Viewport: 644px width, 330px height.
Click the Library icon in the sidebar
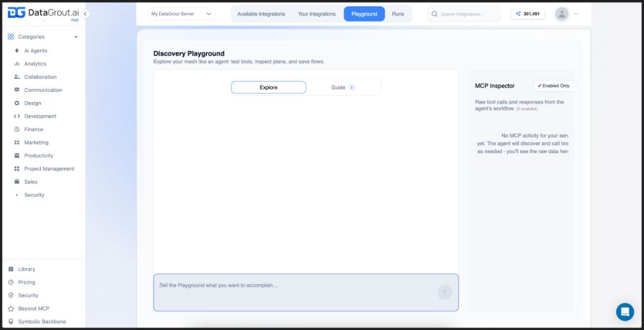tap(11, 269)
